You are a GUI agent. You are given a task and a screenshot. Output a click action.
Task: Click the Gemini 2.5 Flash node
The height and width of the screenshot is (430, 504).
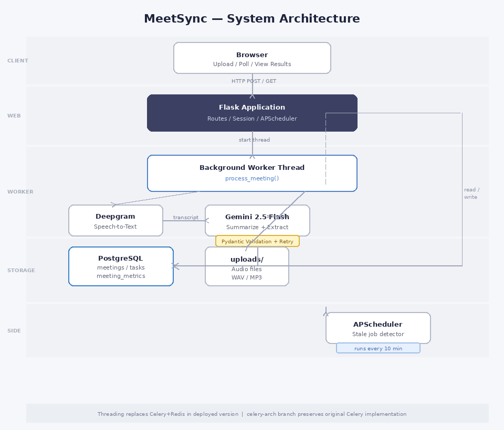[x=257, y=220]
